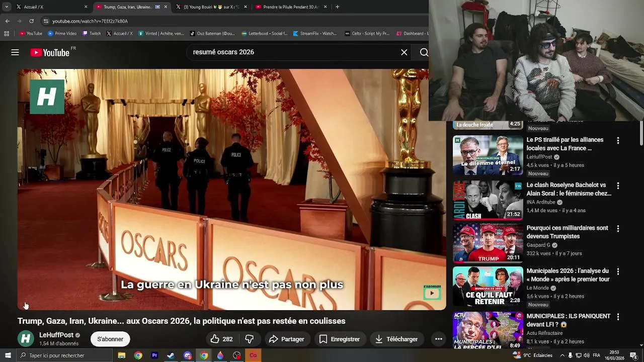The height and width of the screenshot is (362, 644).
Task: Open more actions ellipsis below video
Action: tap(439, 339)
